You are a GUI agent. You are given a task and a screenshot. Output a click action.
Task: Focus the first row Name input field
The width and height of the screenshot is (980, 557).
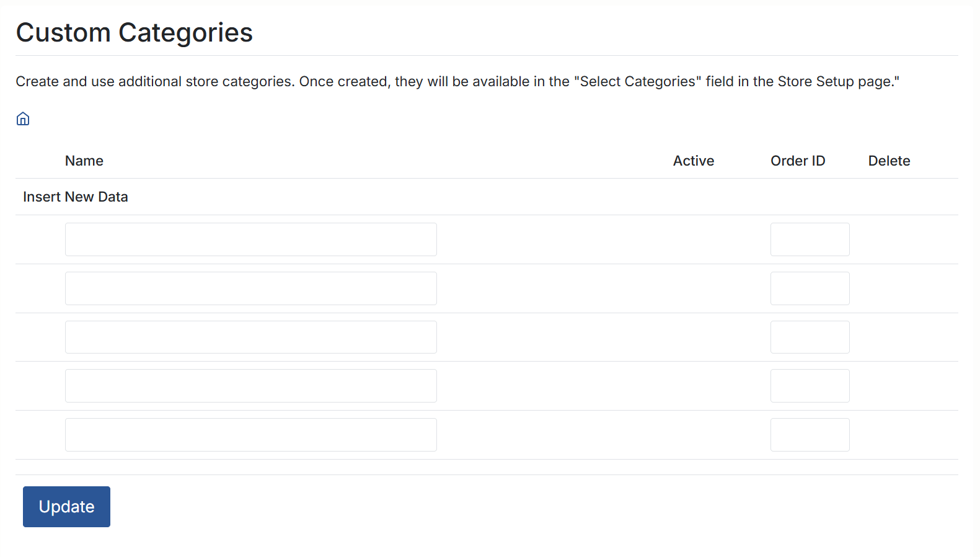tap(250, 239)
